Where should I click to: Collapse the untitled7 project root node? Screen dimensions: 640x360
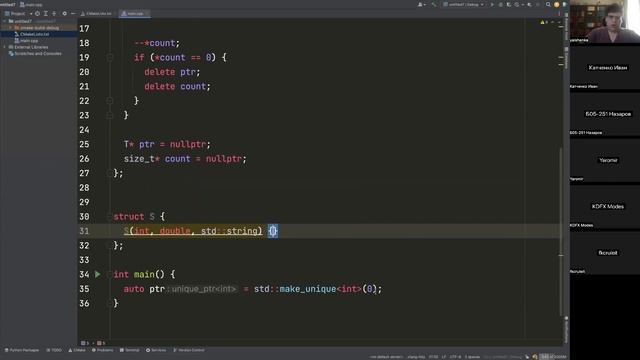[x=4, y=21]
